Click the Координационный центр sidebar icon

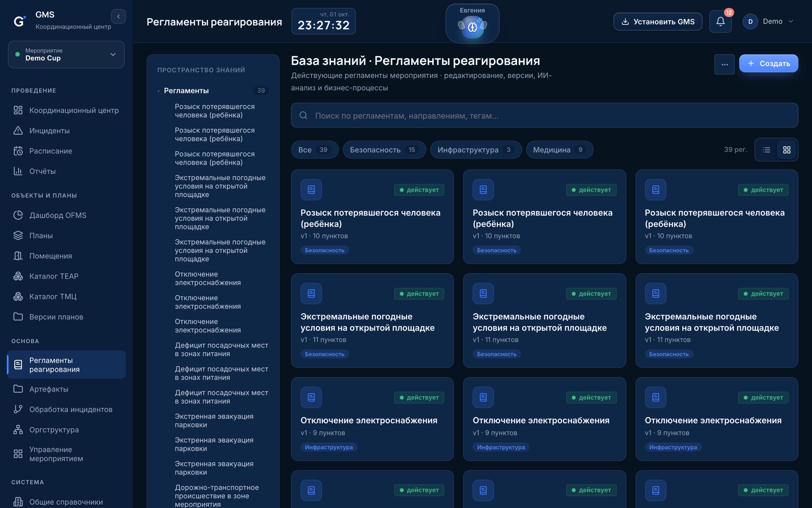18,110
